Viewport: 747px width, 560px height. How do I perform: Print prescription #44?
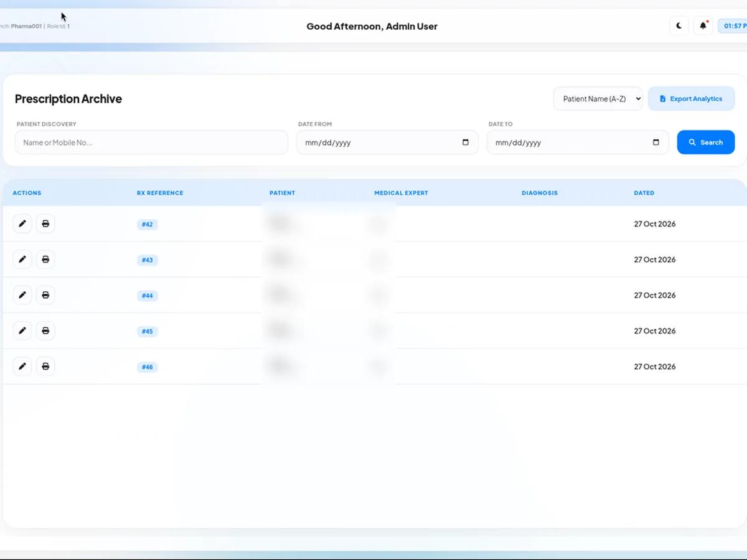click(x=45, y=295)
